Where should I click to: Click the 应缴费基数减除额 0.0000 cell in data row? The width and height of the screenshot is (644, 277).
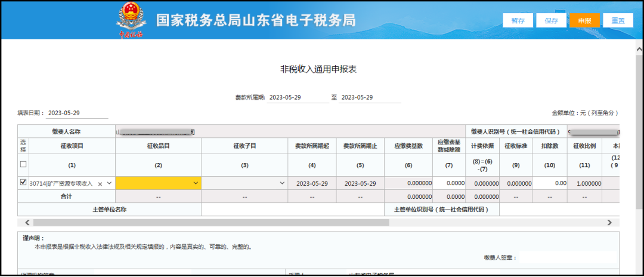point(450,183)
